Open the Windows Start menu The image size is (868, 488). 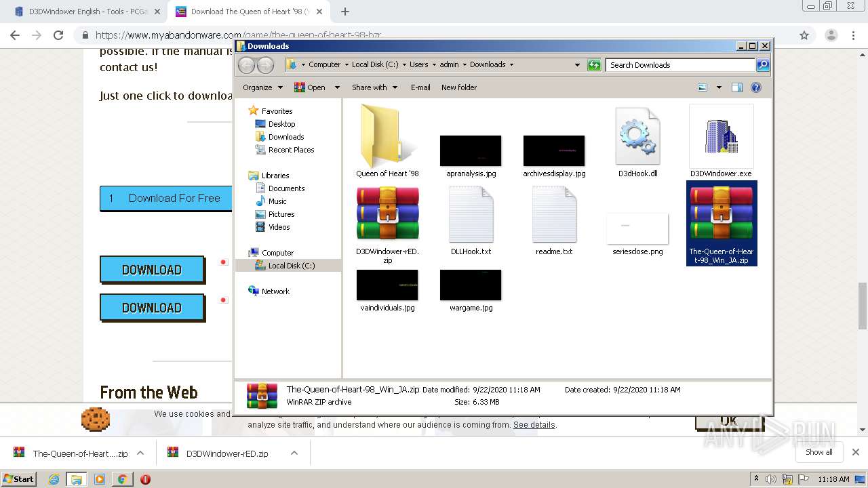click(x=19, y=479)
